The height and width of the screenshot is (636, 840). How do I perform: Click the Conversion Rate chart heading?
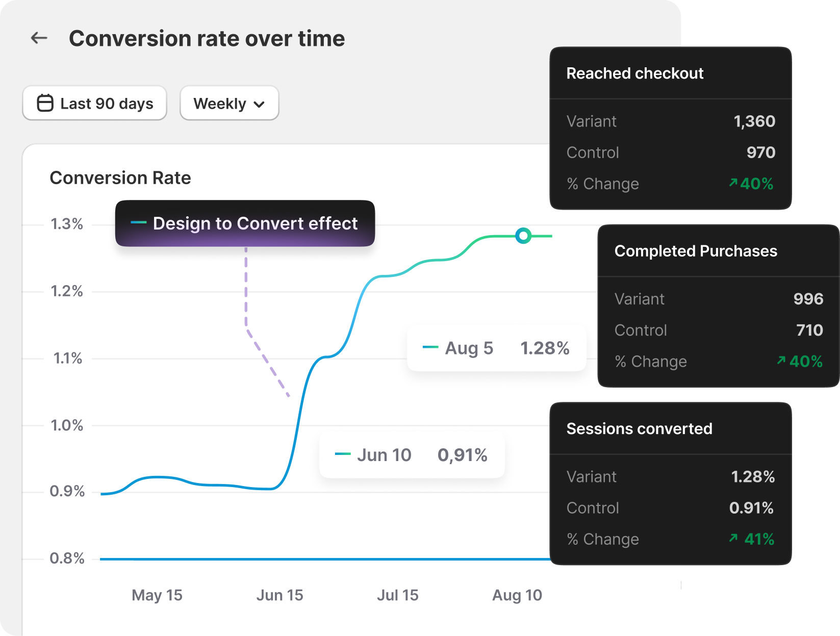[x=120, y=178]
